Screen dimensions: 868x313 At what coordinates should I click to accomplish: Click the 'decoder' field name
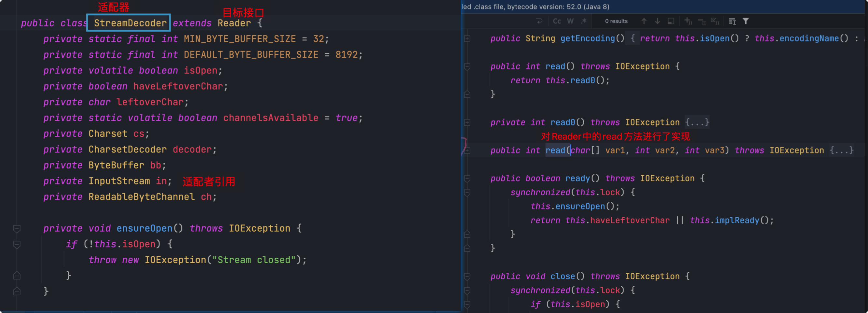coord(192,150)
